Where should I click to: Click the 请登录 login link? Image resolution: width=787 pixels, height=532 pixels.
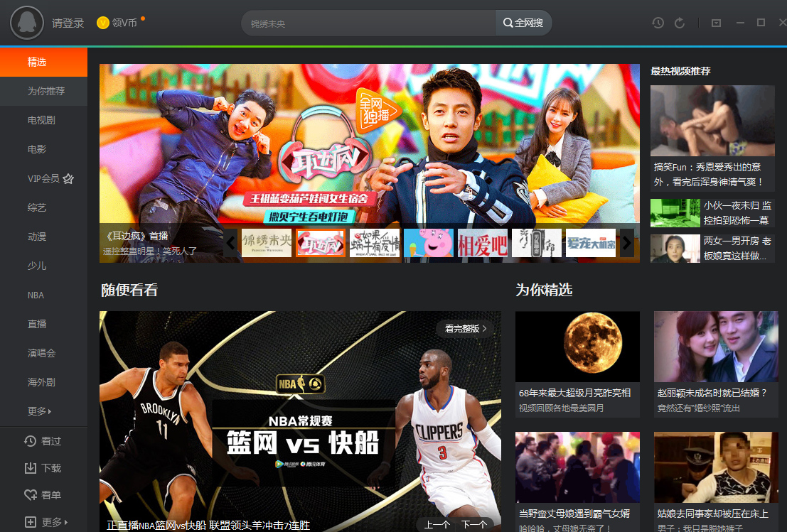click(68, 23)
